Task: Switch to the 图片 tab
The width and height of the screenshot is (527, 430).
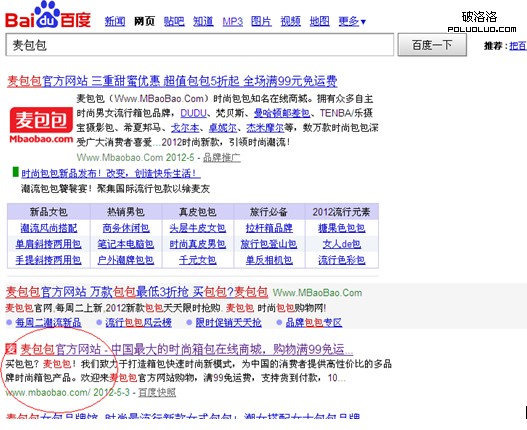Action: pos(261,22)
